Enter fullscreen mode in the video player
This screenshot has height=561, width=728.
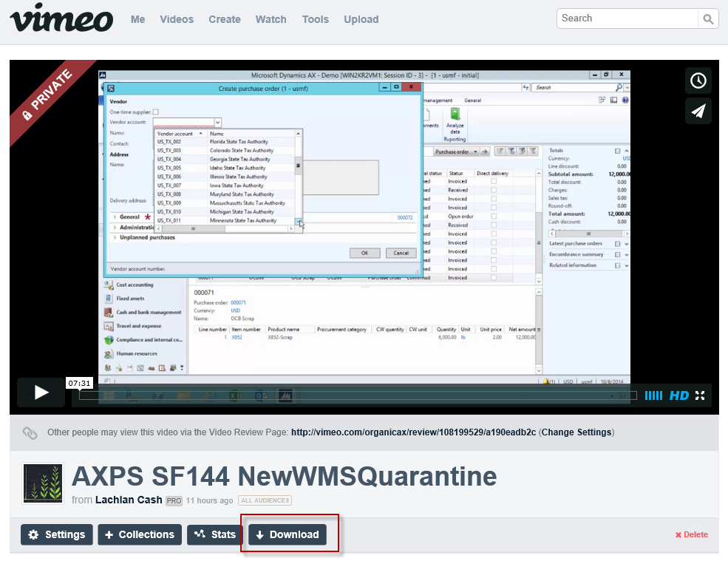coord(700,395)
